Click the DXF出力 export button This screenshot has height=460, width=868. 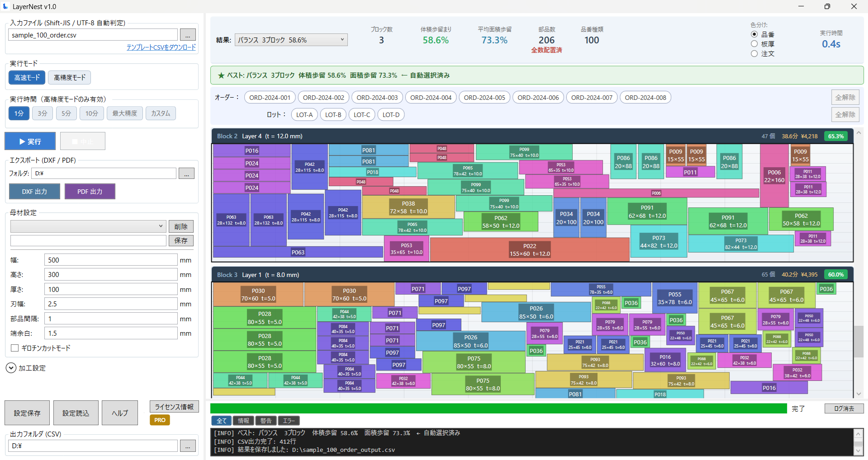pyautogui.click(x=34, y=191)
